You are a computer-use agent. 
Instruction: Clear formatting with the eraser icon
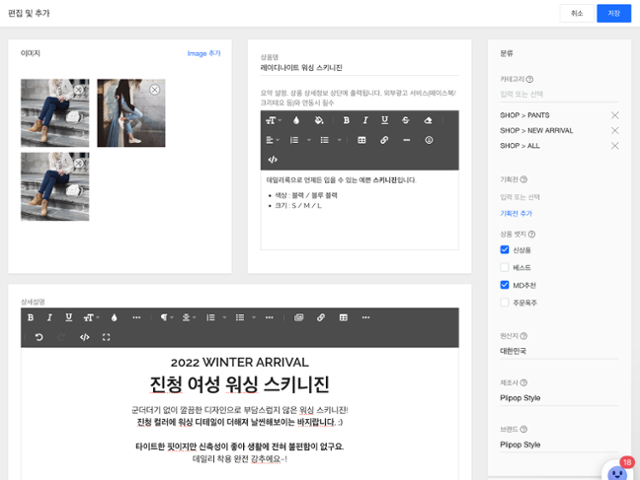428,120
